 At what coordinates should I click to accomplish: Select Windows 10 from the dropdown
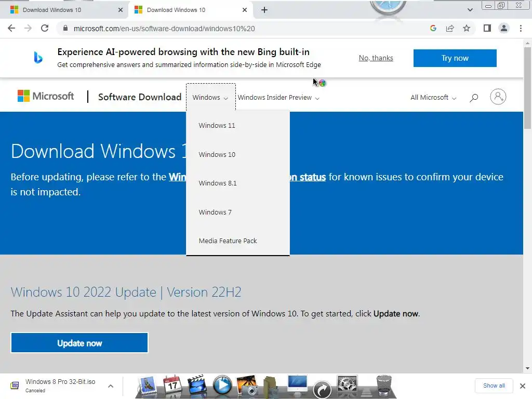point(238,154)
